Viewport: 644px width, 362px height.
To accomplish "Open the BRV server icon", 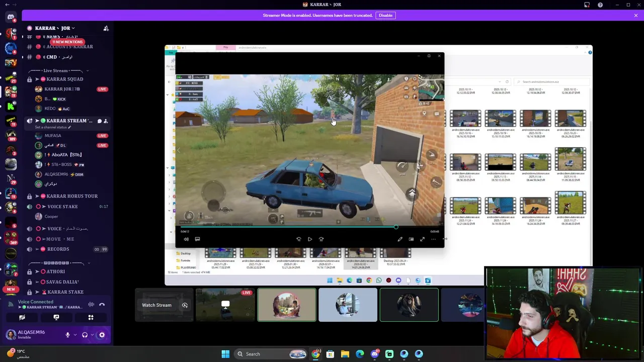I will point(11,63).
